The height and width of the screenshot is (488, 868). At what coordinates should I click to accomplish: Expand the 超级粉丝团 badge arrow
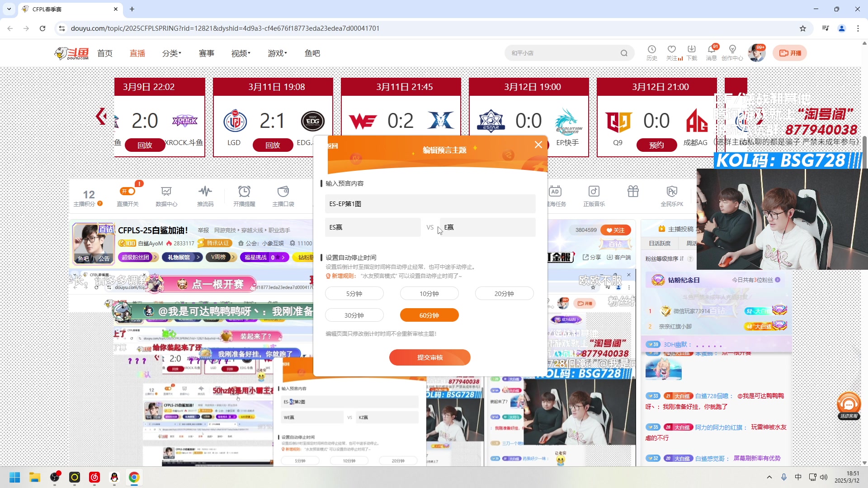[x=155, y=257]
